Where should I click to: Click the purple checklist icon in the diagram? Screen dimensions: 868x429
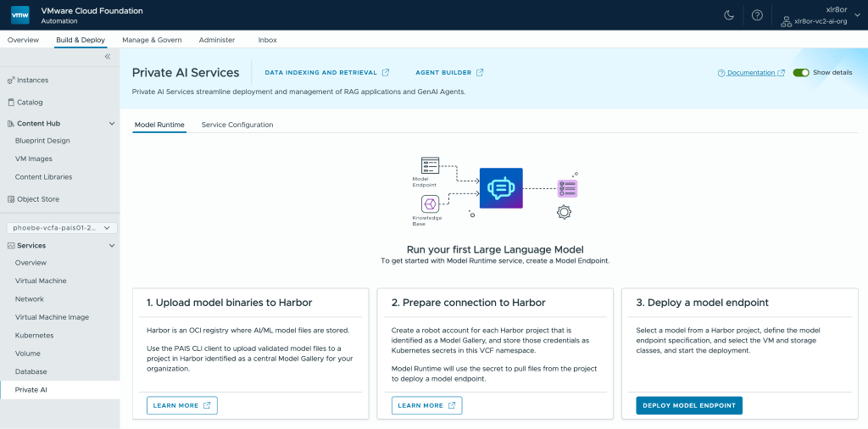pos(567,189)
